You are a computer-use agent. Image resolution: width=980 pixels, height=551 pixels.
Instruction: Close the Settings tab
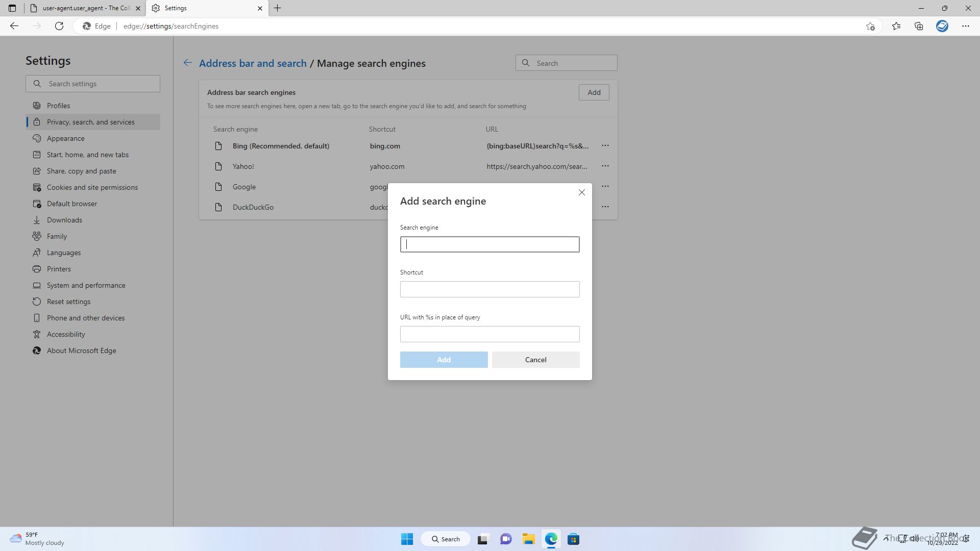pyautogui.click(x=260, y=8)
